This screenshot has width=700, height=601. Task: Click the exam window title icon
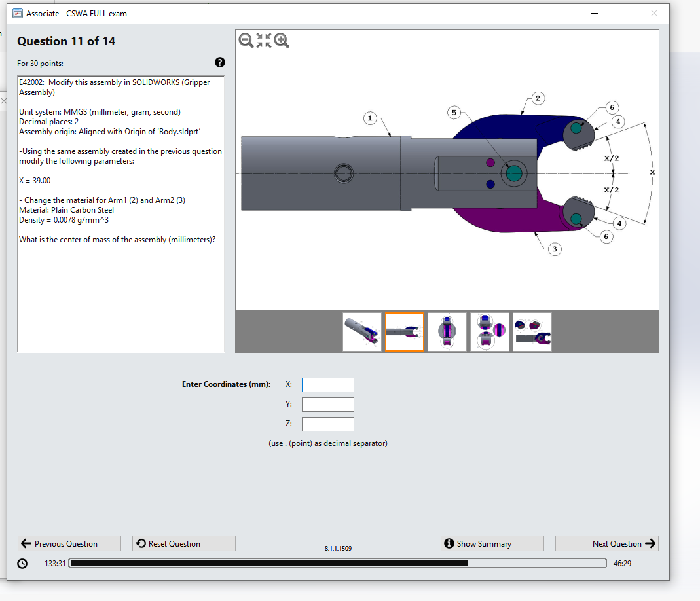coord(18,13)
